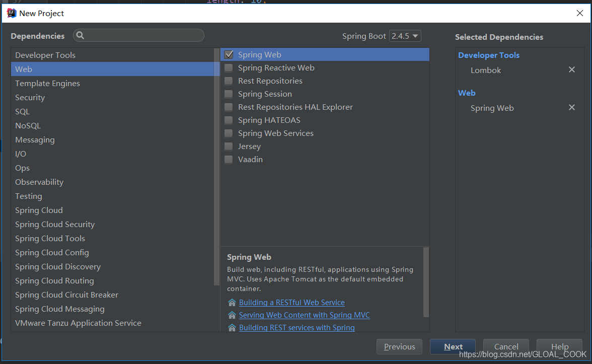This screenshot has width=592, height=364.
Task: Click the search magnifier icon in the dependencies search box
Action: tap(80, 35)
